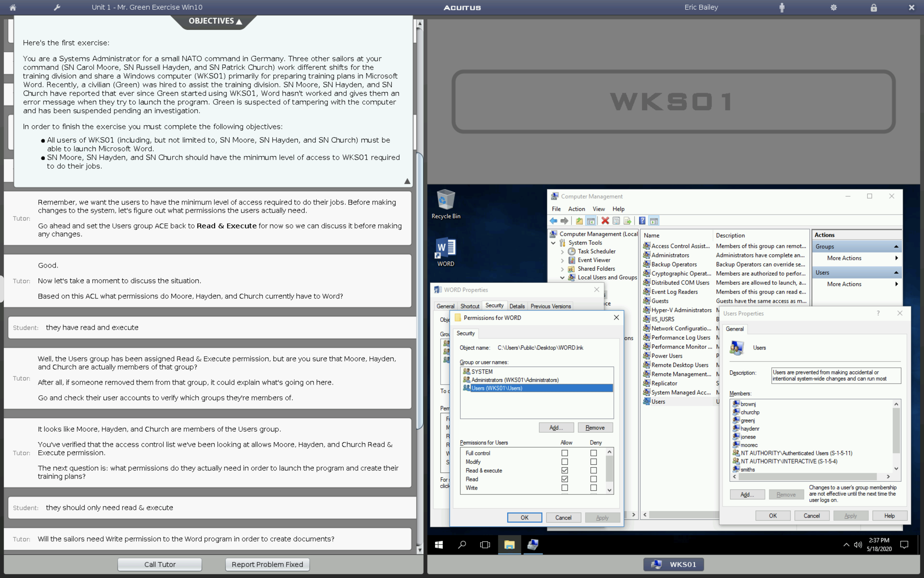The height and width of the screenshot is (578, 924).
Task: Check Deny for Read & execute permission
Action: [593, 471]
